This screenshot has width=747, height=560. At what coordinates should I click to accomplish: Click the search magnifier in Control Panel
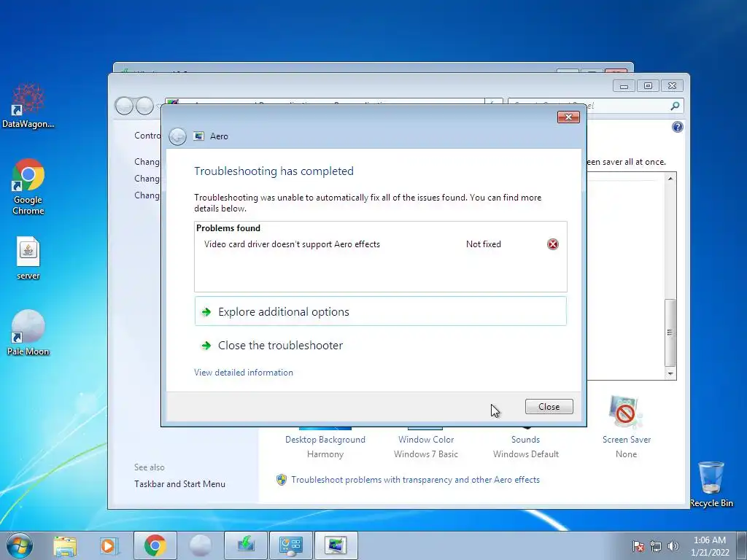675,106
